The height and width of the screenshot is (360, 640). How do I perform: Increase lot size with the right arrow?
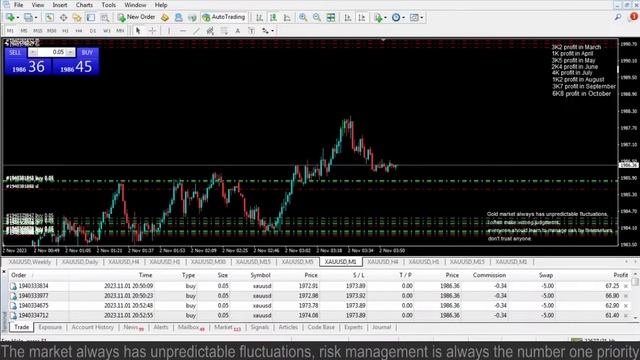tap(71, 52)
